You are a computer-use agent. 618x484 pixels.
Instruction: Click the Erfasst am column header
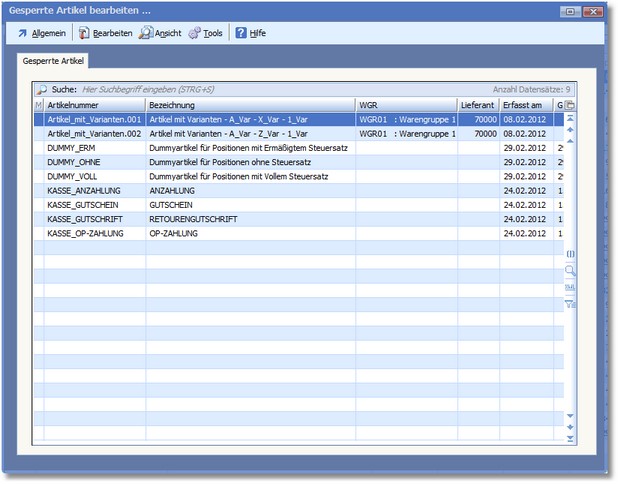pos(524,105)
